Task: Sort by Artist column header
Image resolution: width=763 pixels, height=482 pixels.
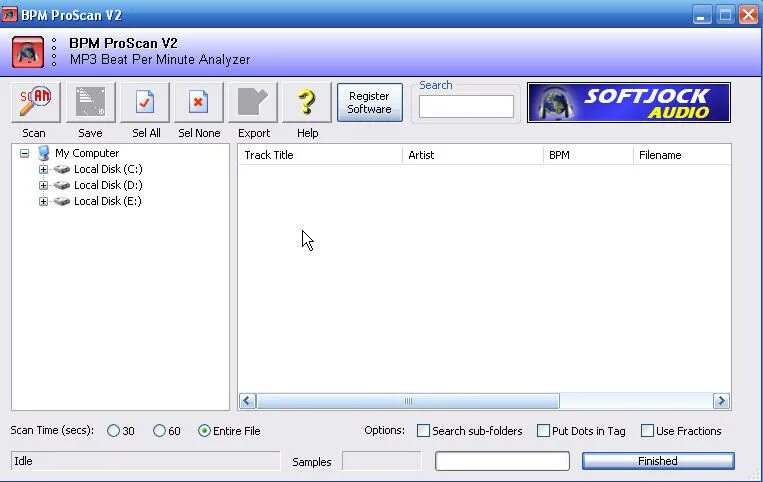Action: click(x=472, y=155)
